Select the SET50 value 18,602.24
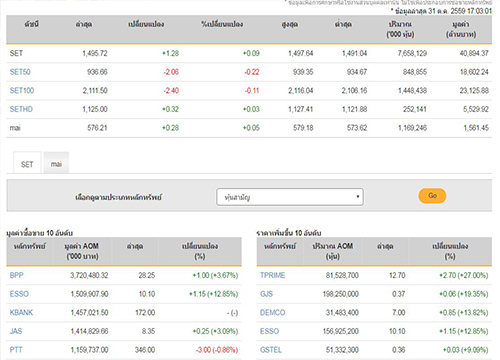The height and width of the screenshot is (360, 500). (x=474, y=72)
